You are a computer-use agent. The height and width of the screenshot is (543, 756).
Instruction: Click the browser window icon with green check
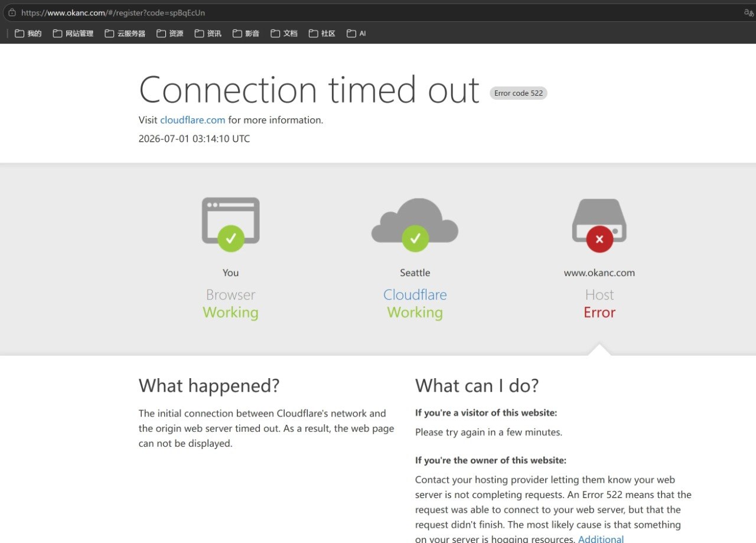[x=230, y=224]
